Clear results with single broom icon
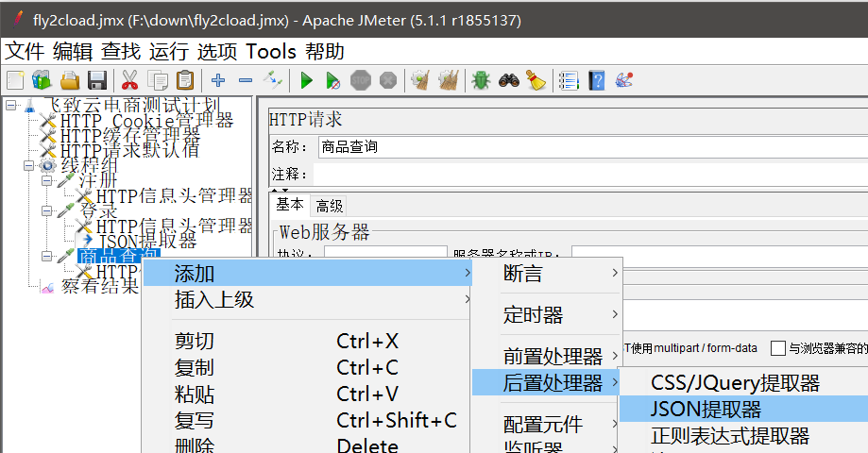The image size is (868, 453). (420, 81)
